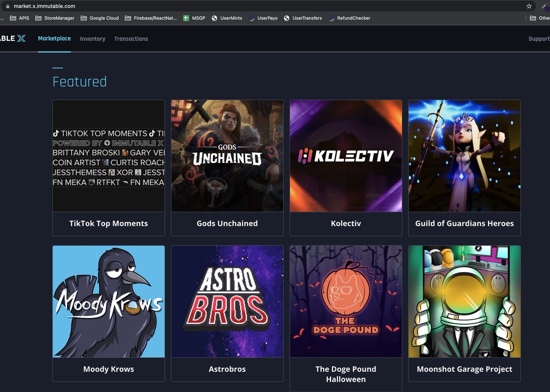
Task: Go to the Transactions tab
Action: click(x=131, y=39)
